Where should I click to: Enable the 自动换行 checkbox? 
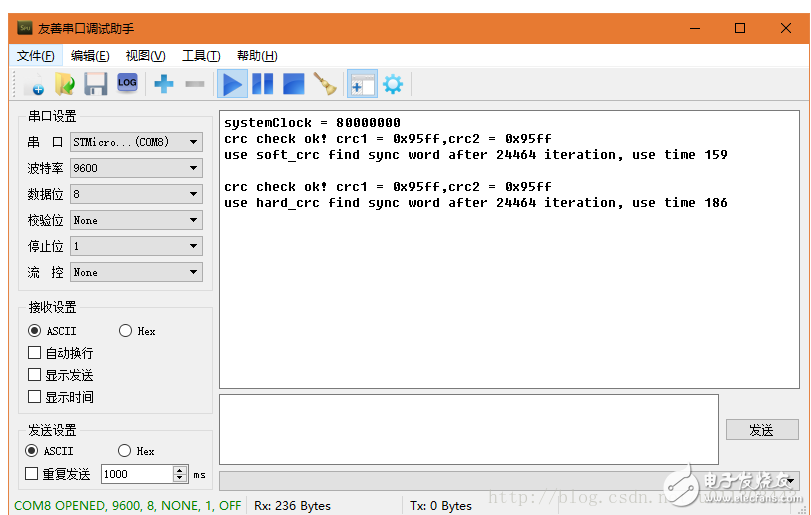coord(35,353)
